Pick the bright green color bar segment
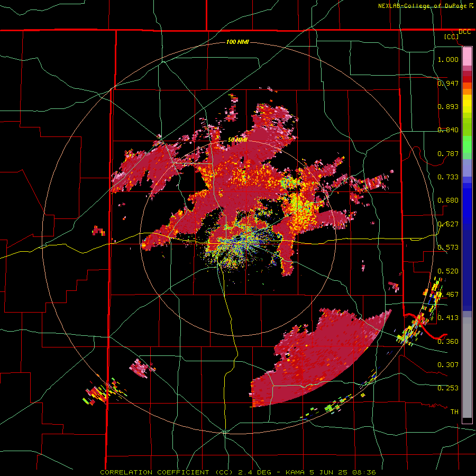The width and height of the screenshot is (476, 476). pyautogui.click(x=467, y=144)
